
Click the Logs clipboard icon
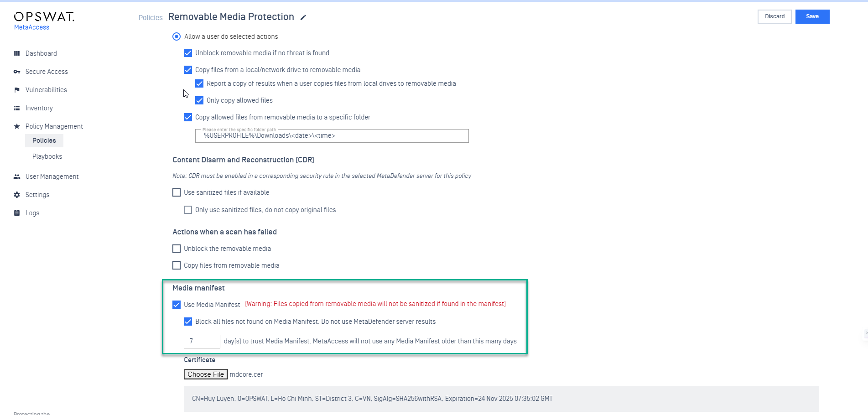click(x=17, y=213)
